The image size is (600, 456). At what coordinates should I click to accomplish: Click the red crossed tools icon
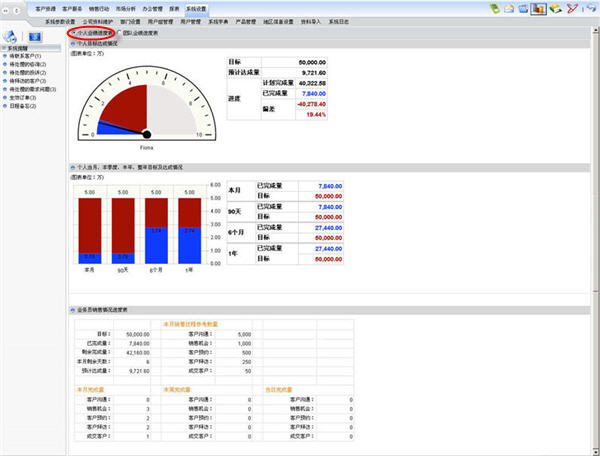pyautogui.click(x=572, y=8)
